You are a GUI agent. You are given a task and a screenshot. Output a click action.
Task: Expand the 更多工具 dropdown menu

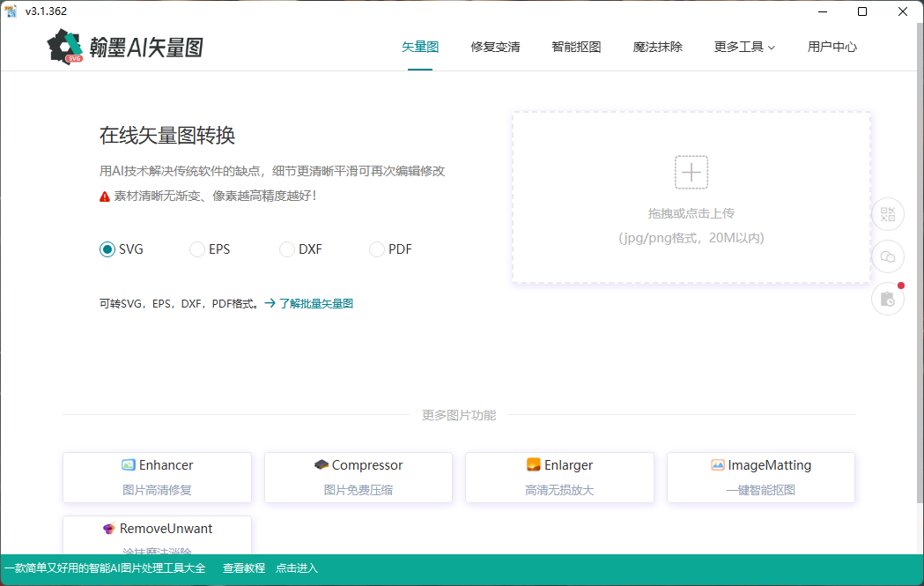click(744, 47)
